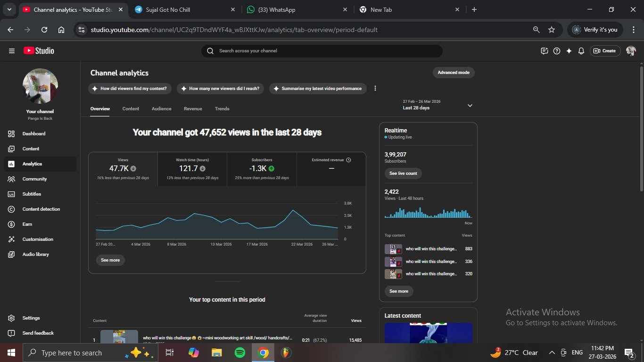Open Spotify from the taskbar

(239, 353)
